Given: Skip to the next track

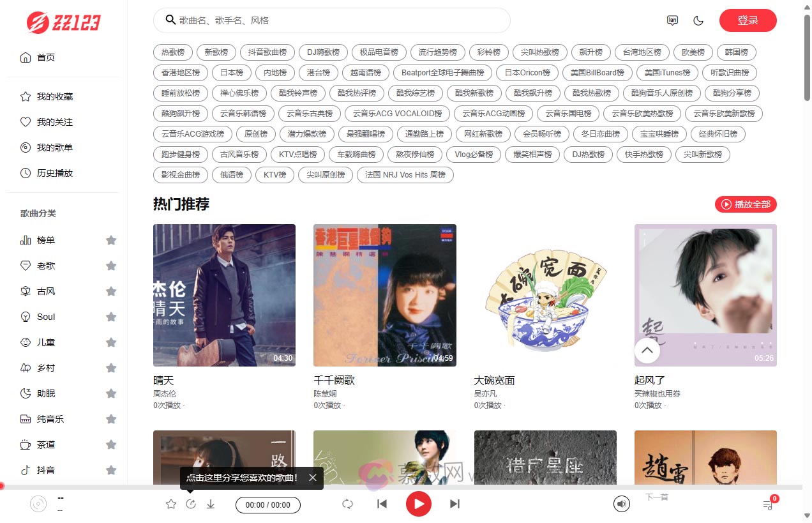Looking at the screenshot, I should coord(455,504).
